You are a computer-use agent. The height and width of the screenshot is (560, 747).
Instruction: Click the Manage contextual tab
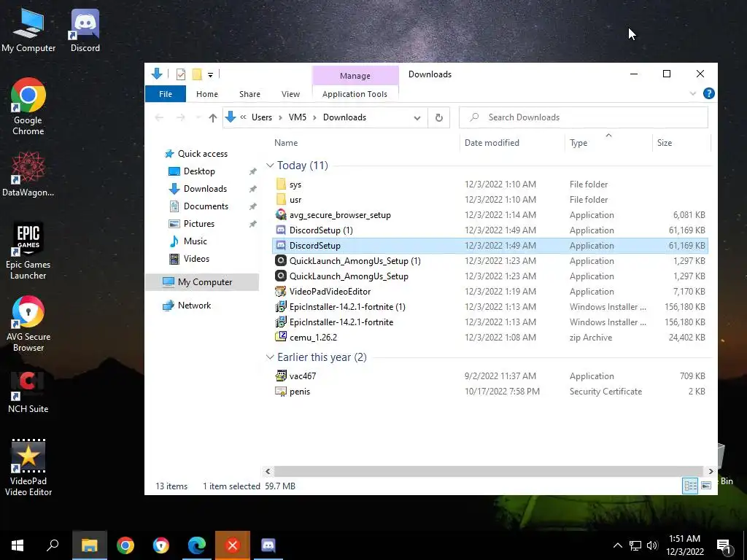point(355,76)
